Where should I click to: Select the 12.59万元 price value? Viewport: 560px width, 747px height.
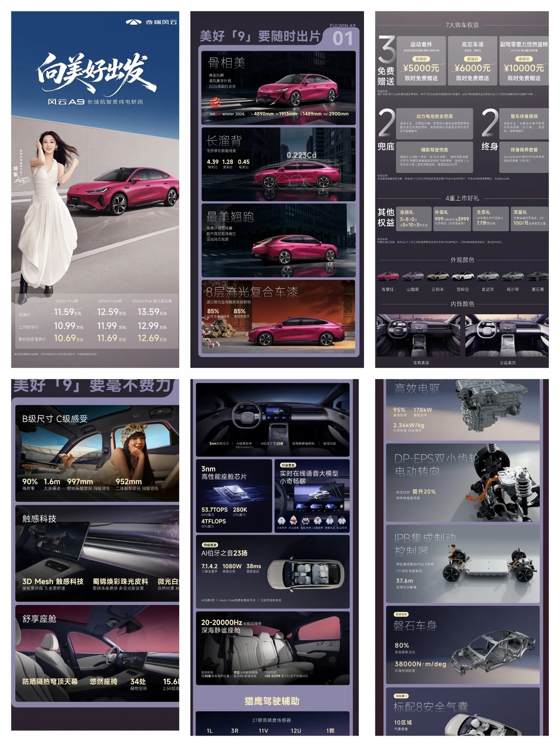[x=111, y=312]
